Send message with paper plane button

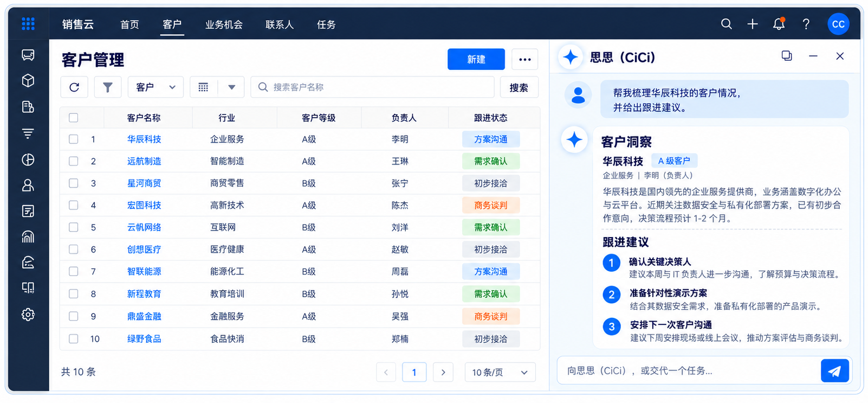click(x=835, y=371)
